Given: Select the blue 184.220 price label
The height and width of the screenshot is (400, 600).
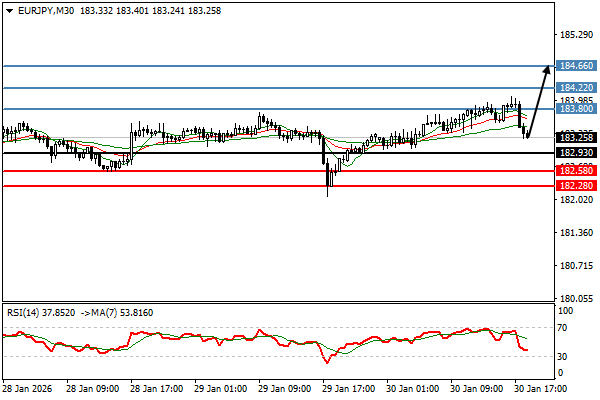Looking at the screenshot, I should point(576,88).
